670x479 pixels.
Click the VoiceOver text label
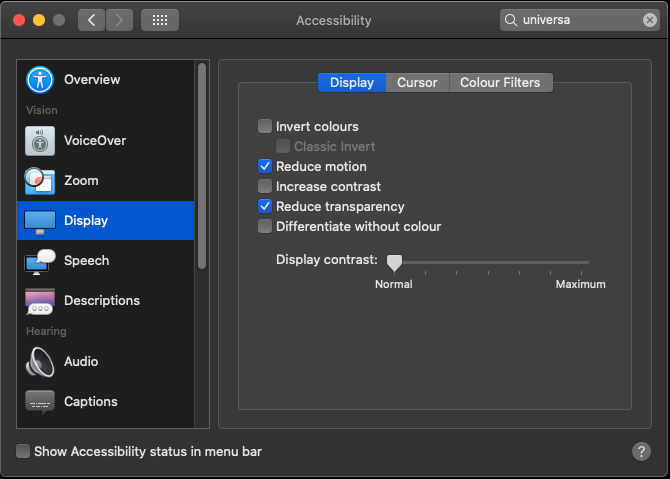coord(95,141)
